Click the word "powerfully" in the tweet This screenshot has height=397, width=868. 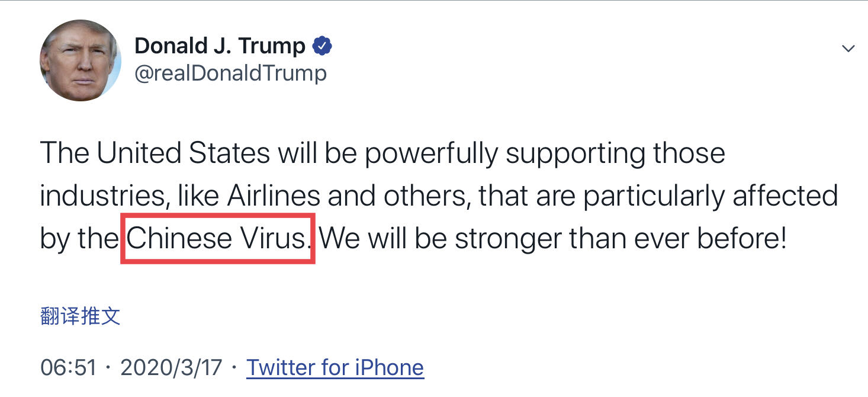click(x=432, y=153)
